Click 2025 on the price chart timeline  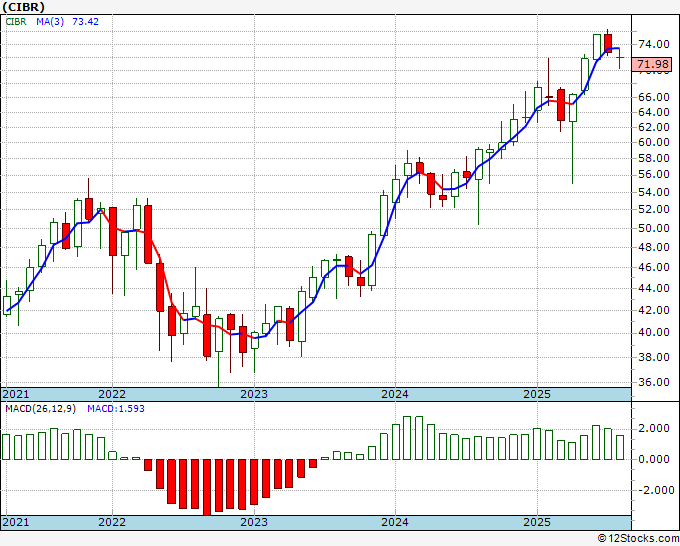537,394
